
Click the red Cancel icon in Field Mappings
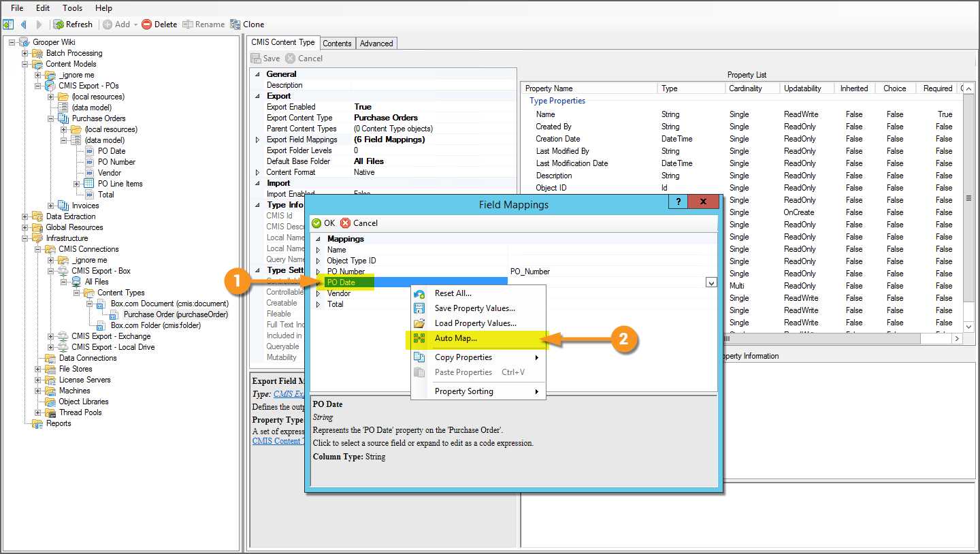click(x=346, y=223)
